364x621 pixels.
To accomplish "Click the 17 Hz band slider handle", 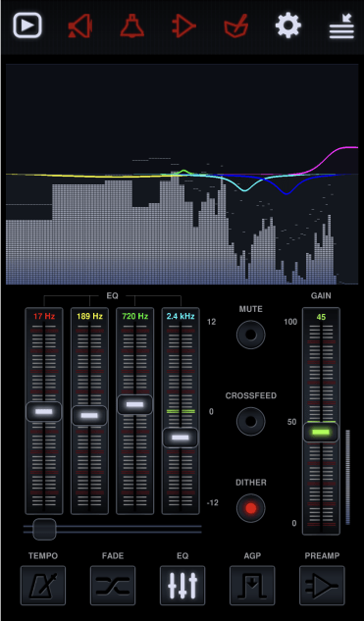I will tap(43, 411).
